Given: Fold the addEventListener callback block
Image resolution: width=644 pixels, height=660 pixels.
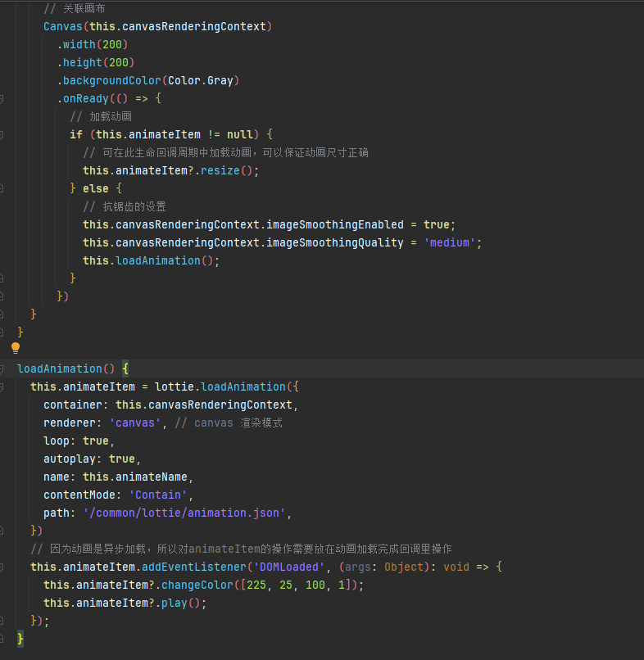Looking at the screenshot, I should pyautogui.click(x=2, y=567).
